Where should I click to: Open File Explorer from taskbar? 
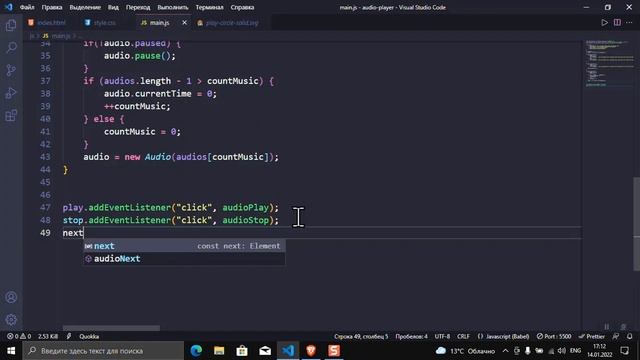pos(219,351)
